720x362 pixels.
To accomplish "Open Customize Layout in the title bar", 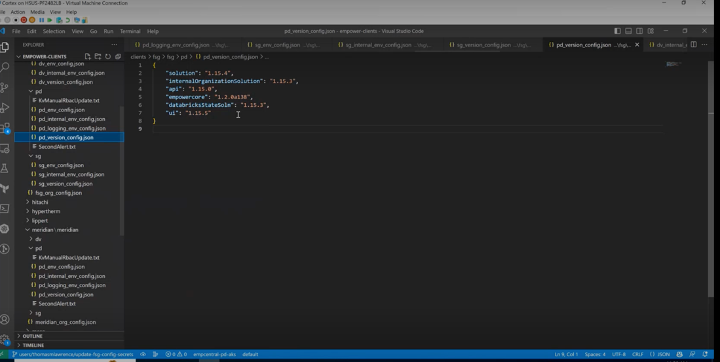I will 651,31.
